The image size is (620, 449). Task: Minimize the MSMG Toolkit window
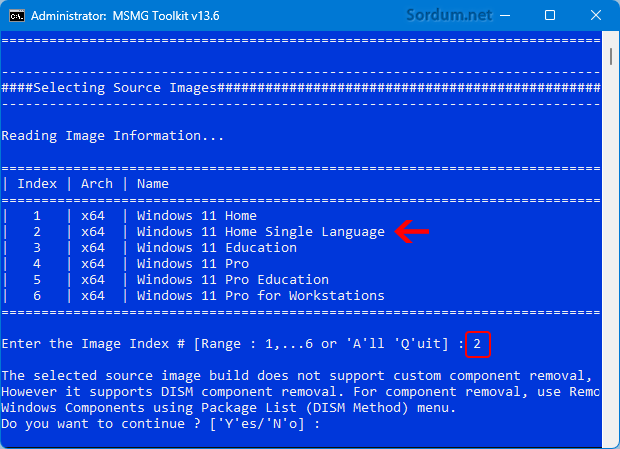[505, 15]
